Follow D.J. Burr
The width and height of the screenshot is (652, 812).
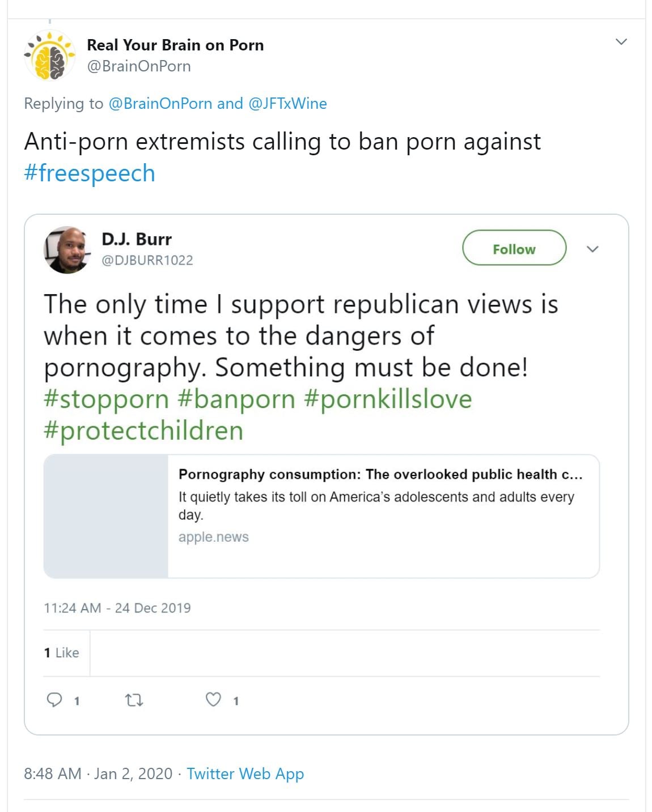point(514,248)
